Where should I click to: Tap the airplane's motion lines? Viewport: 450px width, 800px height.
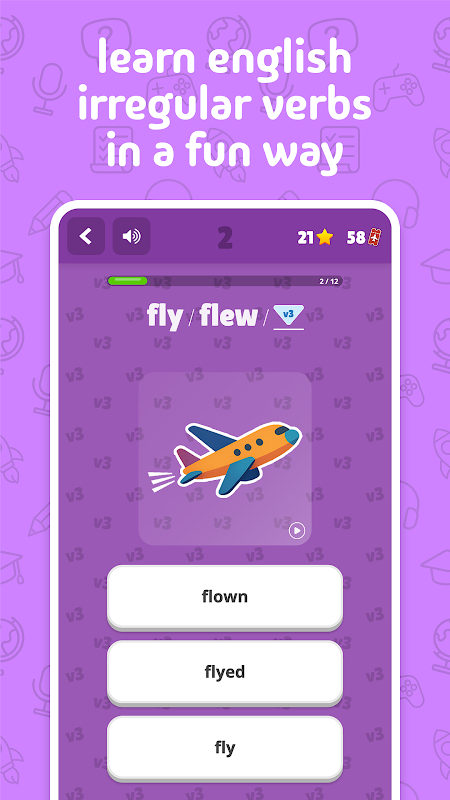(x=161, y=482)
